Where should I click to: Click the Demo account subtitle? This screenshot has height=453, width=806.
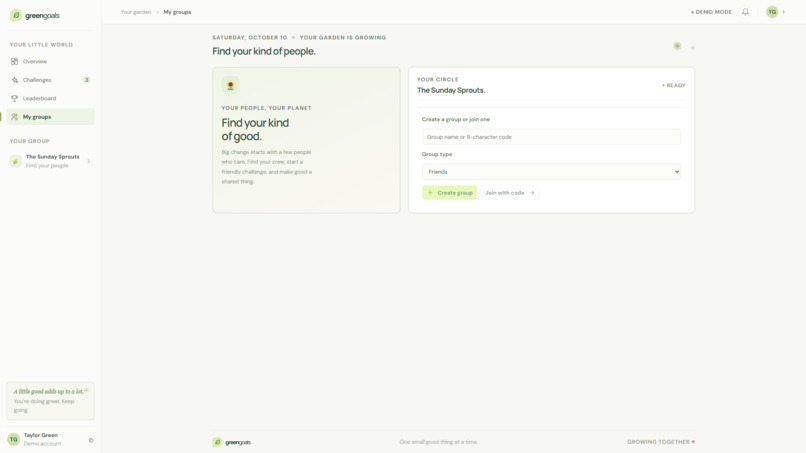[42, 444]
